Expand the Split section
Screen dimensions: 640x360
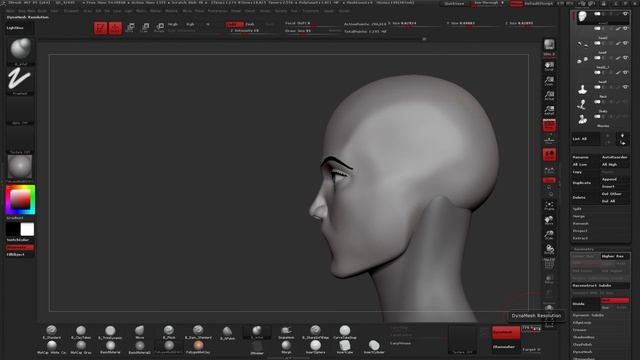coord(577,209)
